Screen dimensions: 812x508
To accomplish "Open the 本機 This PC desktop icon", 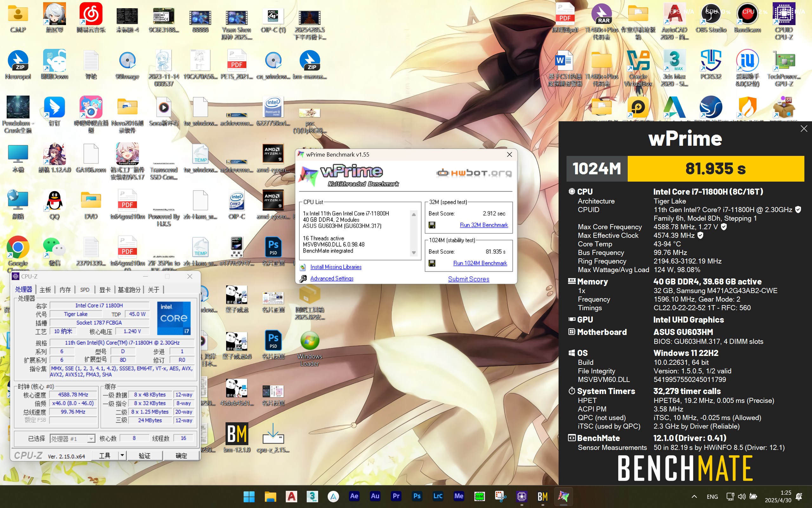I will click(18, 158).
